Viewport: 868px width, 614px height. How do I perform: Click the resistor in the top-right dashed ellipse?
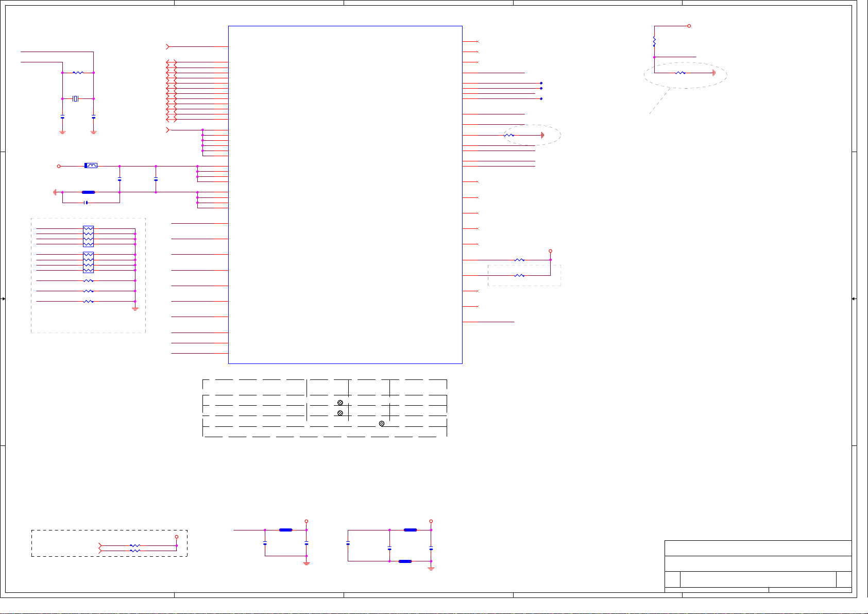tap(680, 73)
